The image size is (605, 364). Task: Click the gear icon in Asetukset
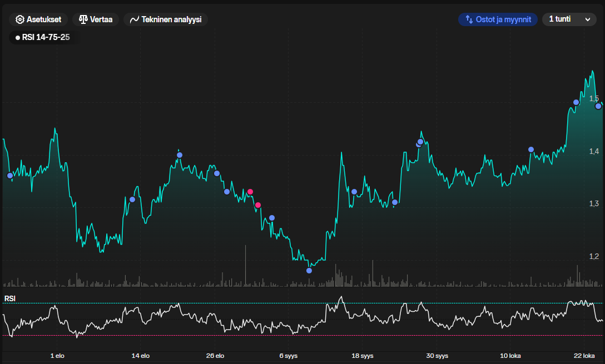(20, 19)
